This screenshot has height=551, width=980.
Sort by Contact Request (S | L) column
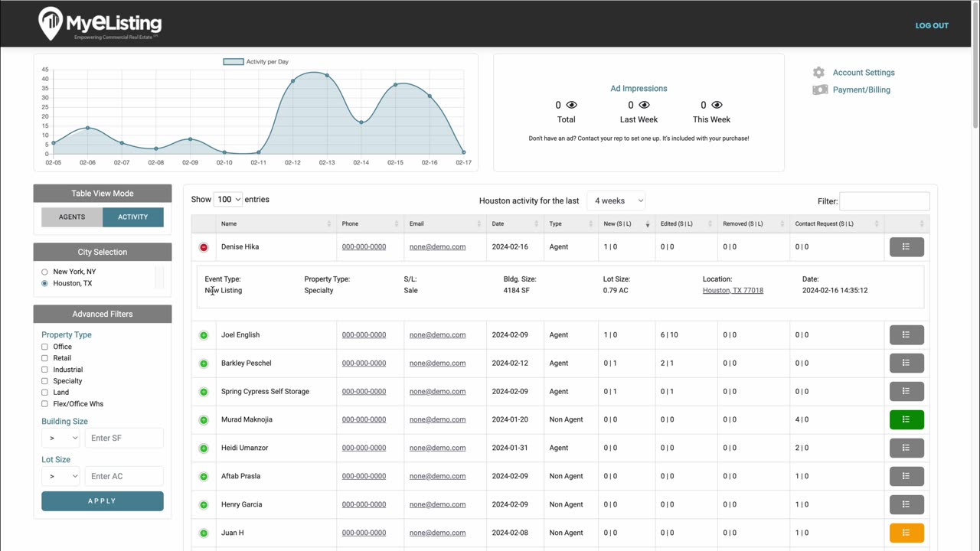click(x=837, y=223)
